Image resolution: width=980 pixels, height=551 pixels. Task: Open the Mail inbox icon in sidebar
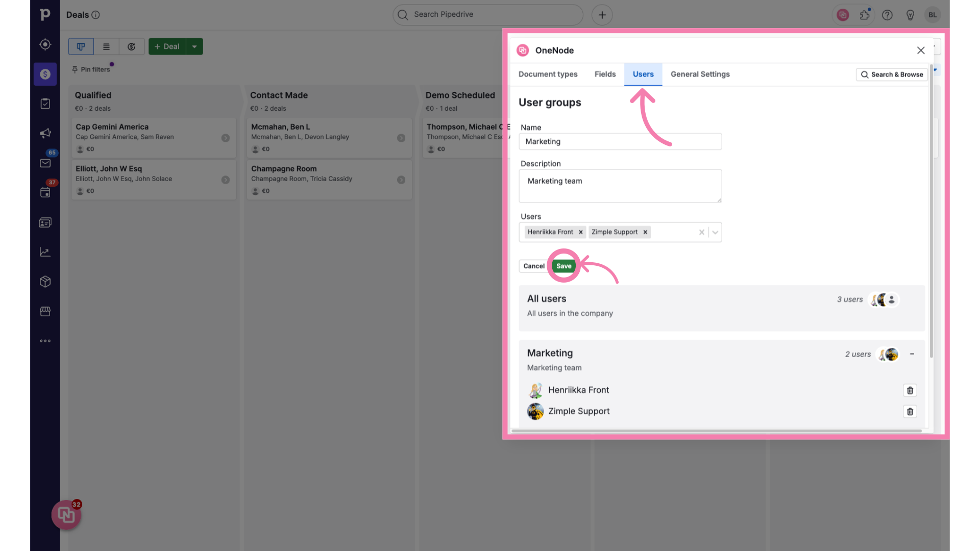coord(45,163)
